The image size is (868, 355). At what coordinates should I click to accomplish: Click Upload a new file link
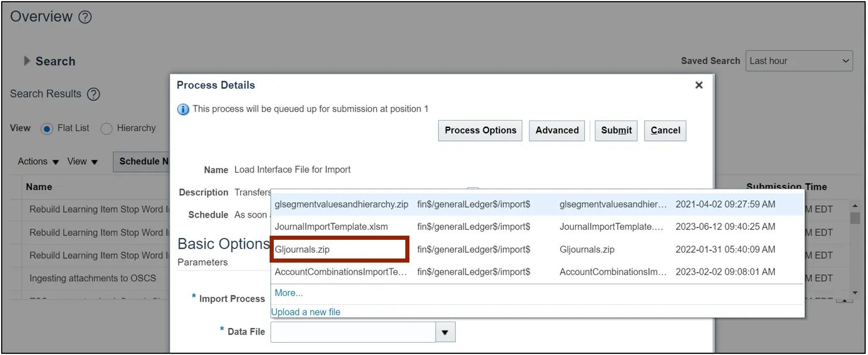pyautogui.click(x=306, y=312)
